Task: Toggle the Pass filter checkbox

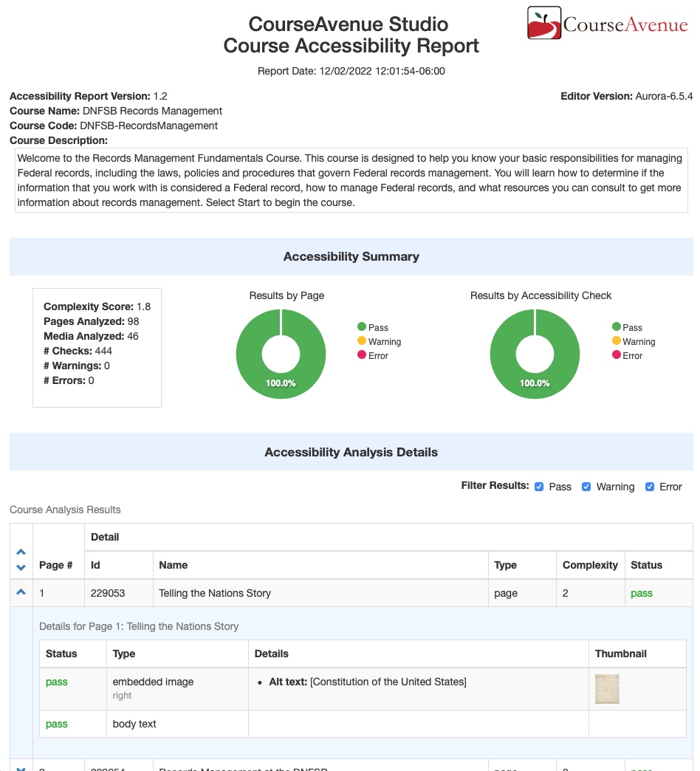Action: (x=539, y=487)
